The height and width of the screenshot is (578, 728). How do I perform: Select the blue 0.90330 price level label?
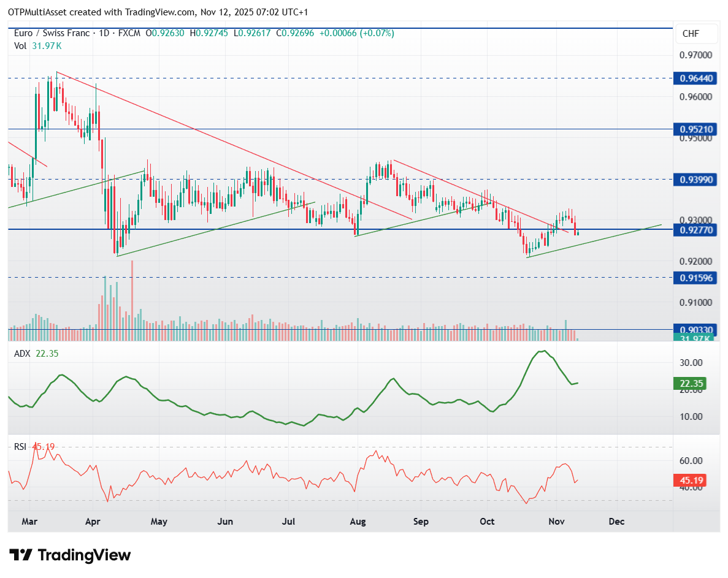(x=696, y=329)
